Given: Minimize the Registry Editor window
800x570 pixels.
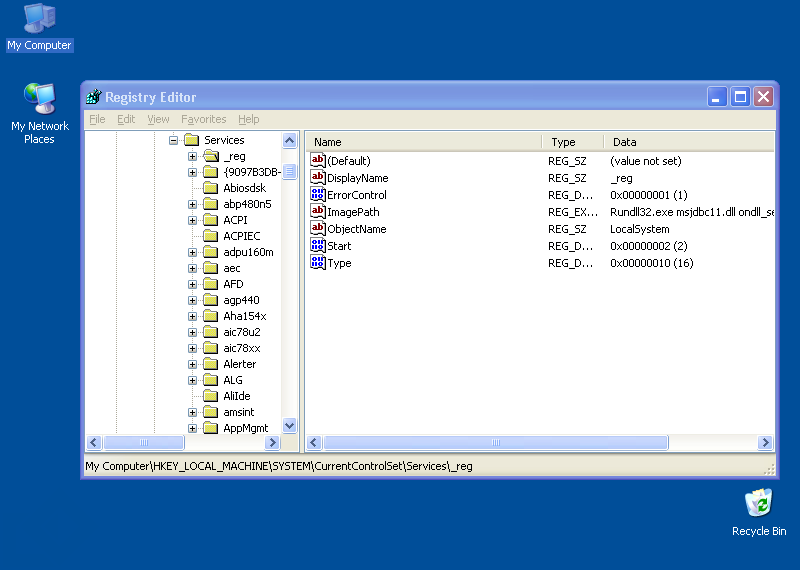Looking at the screenshot, I should pos(717,96).
